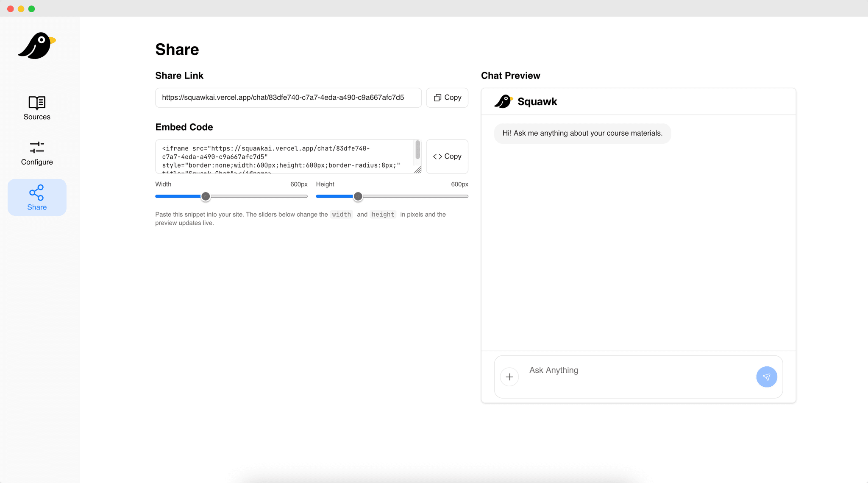Click the bird logo in the chat preview header
This screenshot has width=868, height=483.
pos(502,101)
